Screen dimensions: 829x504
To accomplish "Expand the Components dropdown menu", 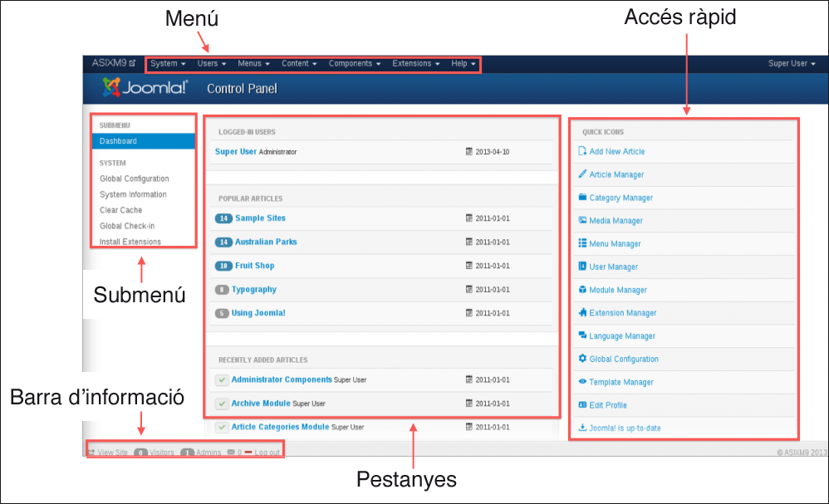I will coord(355,63).
